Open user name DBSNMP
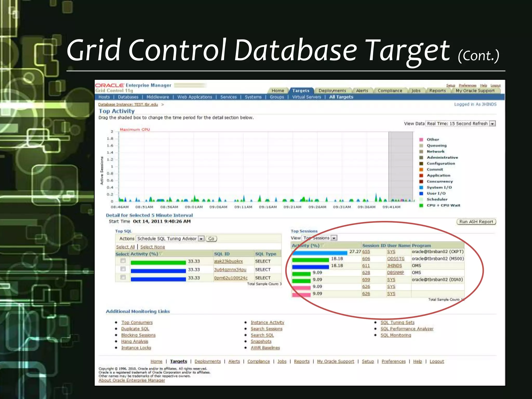 [396, 273]
